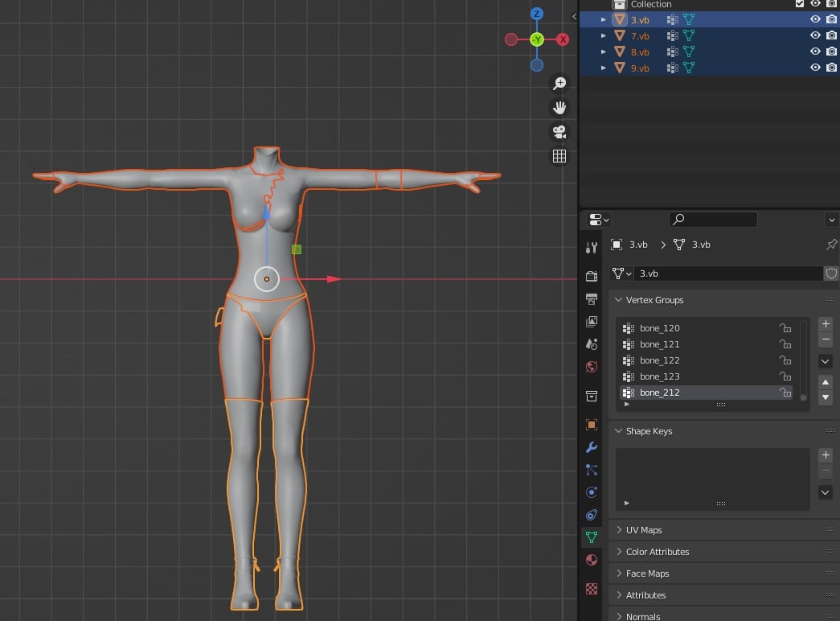Viewport: 840px width, 621px height.
Task: Open the Modifiers wrench properties tab
Action: tap(592, 447)
